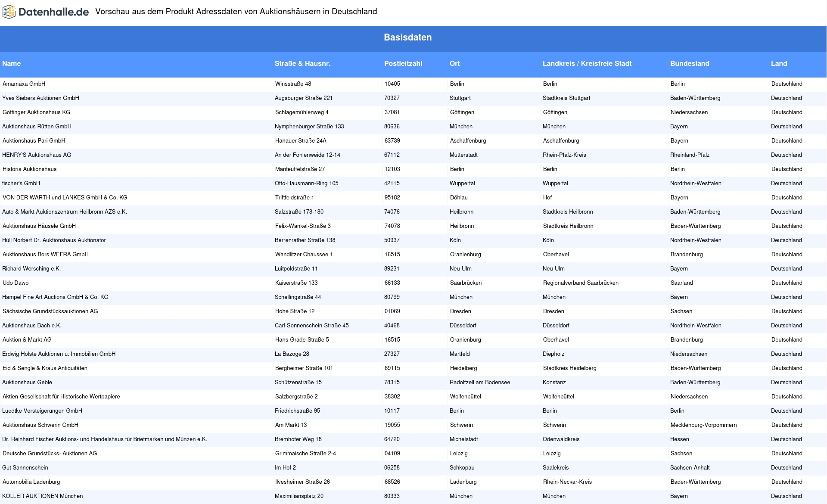Click postal code 63739

(392, 141)
